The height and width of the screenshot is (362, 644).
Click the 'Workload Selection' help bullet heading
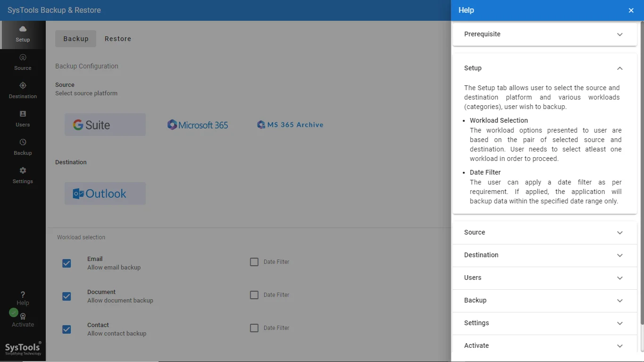(499, 120)
